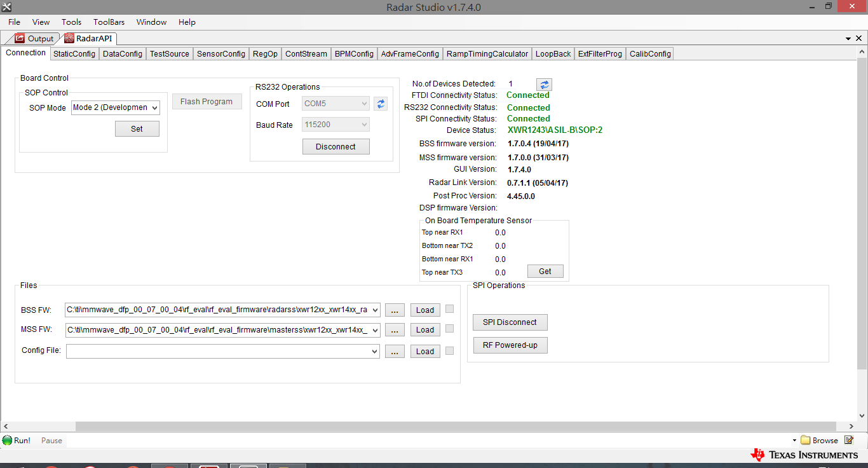
Task: Open the View menu
Action: [x=41, y=22]
